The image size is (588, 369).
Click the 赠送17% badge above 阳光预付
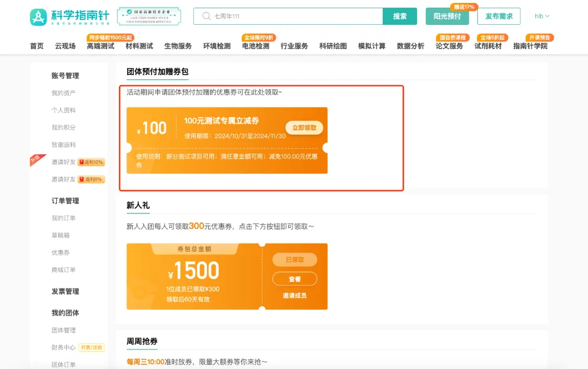[x=464, y=7]
